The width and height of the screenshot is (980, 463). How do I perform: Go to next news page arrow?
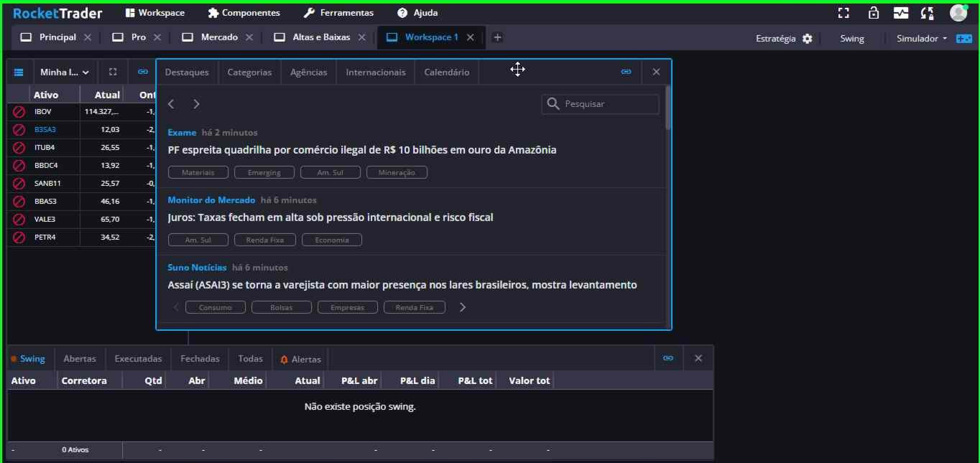(196, 104)
